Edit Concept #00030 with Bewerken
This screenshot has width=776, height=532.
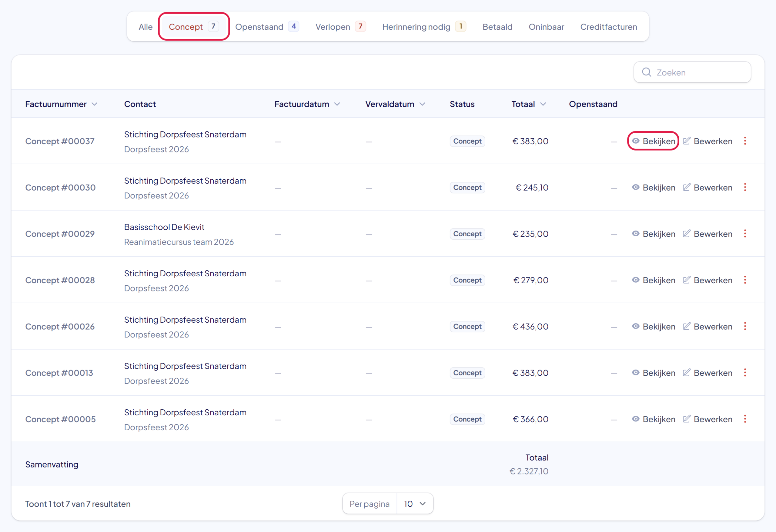pos(707,188)
